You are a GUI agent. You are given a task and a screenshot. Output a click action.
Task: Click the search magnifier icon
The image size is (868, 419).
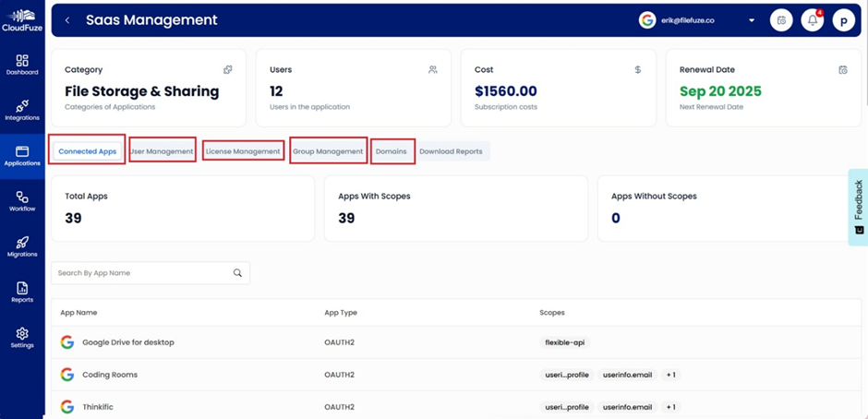coord(237,273)
